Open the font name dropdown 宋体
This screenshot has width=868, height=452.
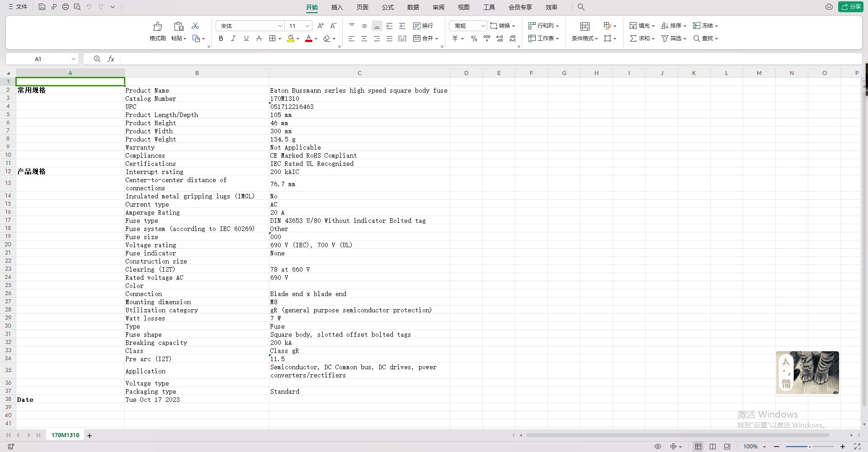[x=280, y=26]
